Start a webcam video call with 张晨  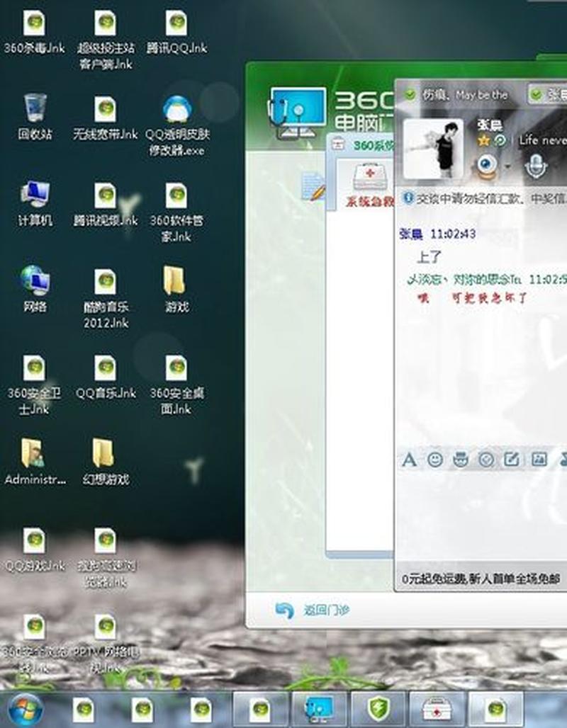pos(488,166)
